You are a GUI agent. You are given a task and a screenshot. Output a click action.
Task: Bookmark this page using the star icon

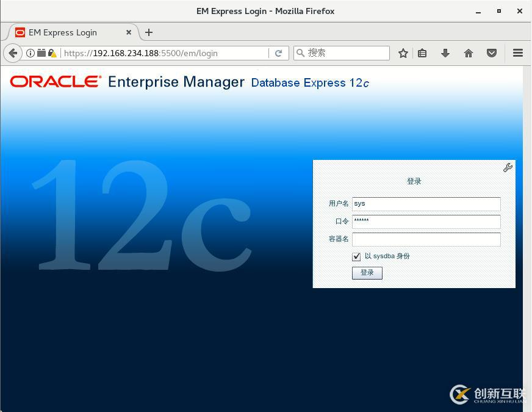[403, 53]
